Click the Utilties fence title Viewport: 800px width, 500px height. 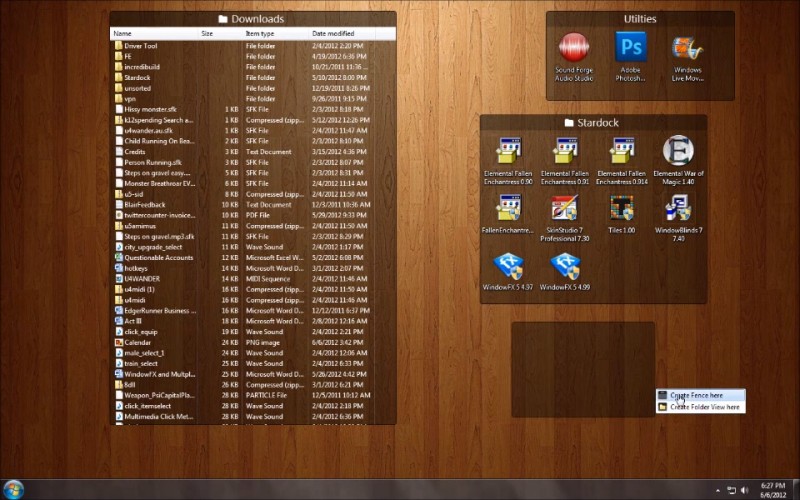pyautogui.click(x=640, y=19)
